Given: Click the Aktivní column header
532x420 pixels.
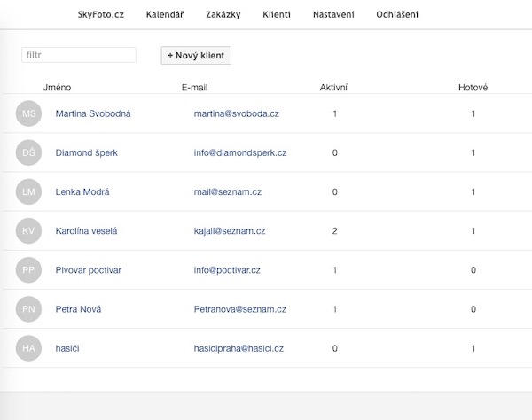Looking at the screenshot, I should point(333,88).
